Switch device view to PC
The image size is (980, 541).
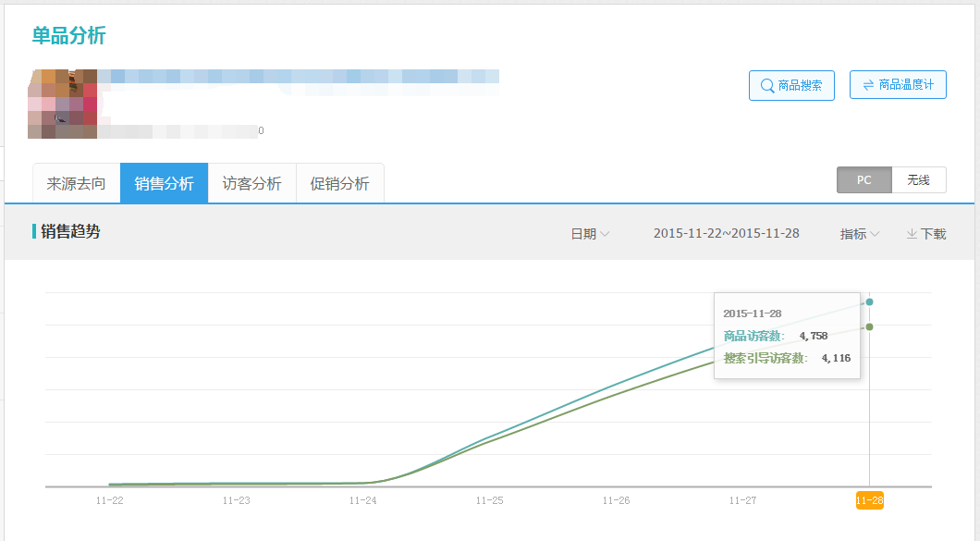coord(864,180)
